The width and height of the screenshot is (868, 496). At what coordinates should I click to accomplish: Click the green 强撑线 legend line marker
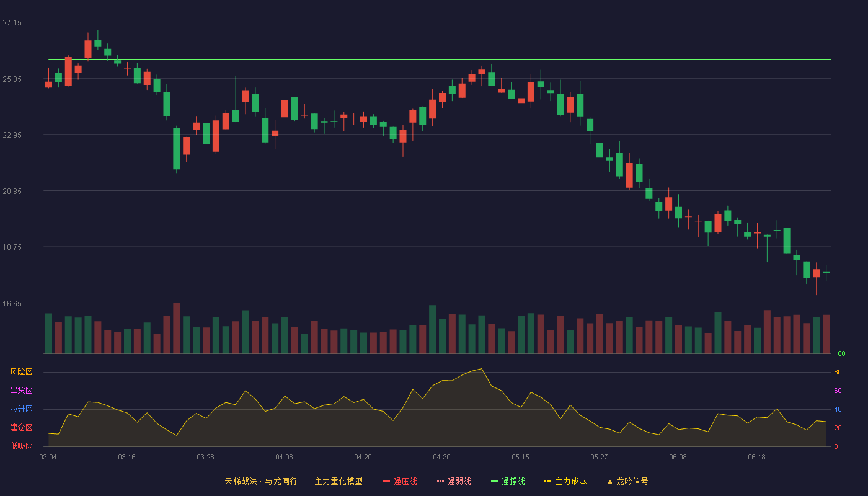point(494,481)
